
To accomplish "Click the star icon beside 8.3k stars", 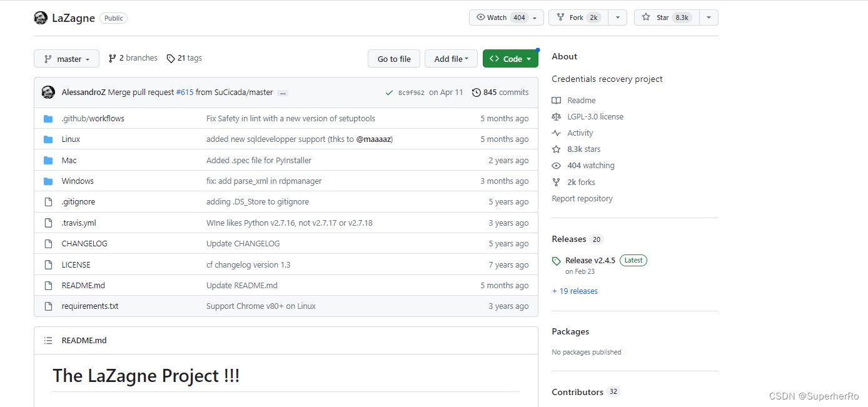I will coord(557,149).
